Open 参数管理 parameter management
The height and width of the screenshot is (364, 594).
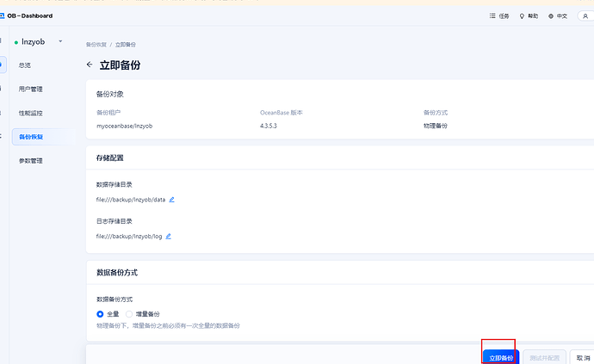pyautogui.click(x=31, y=161)
